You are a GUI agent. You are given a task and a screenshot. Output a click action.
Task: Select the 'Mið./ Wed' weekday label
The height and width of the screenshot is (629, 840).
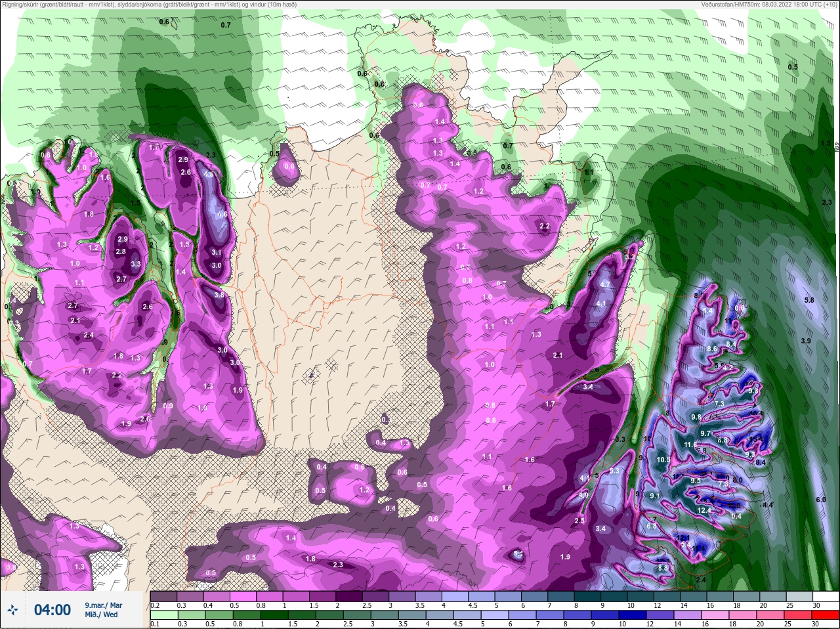[101, 615]
